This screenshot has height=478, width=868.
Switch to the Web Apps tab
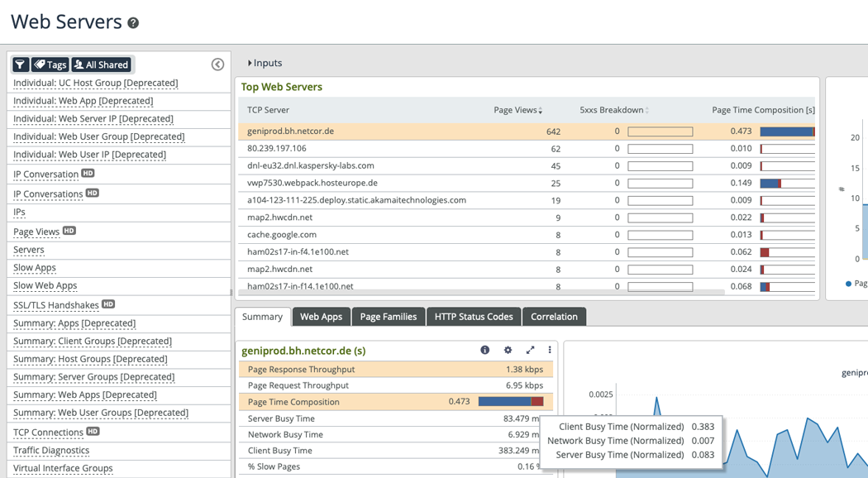[x=321, y=317]
